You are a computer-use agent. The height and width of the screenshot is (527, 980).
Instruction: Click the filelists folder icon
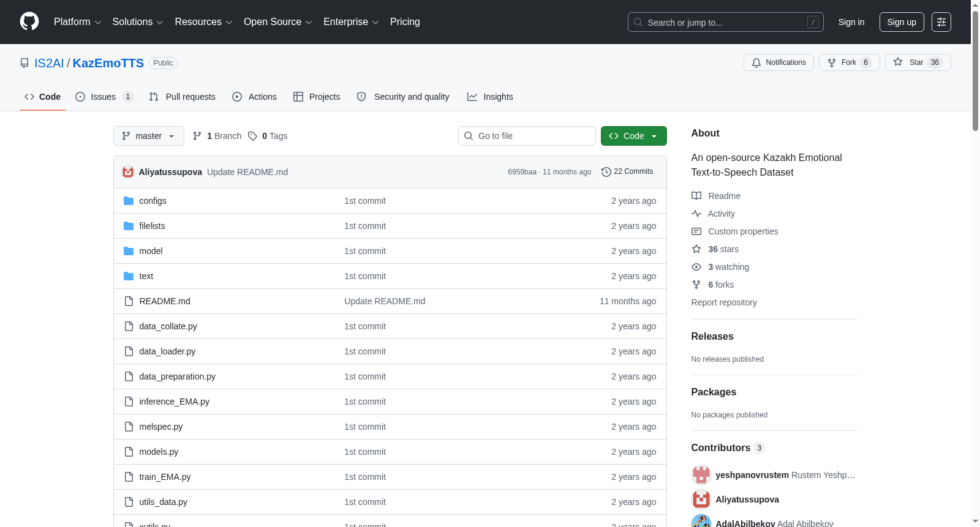click(x=129, y=226)
